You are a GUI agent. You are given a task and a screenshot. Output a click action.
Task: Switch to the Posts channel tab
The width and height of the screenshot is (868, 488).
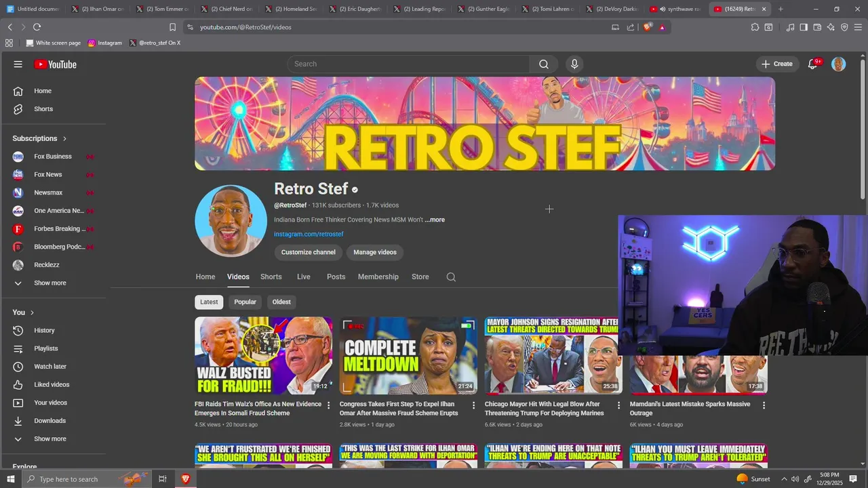point(336,277)
